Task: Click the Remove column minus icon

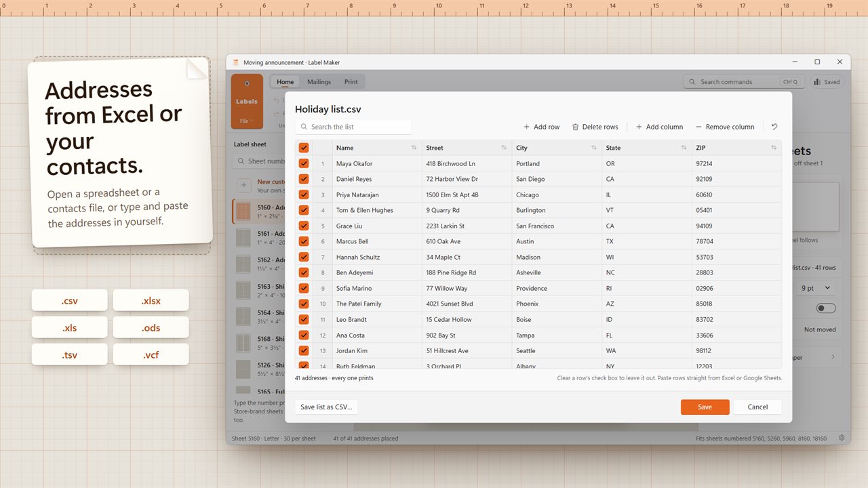Action: (698, 127)
